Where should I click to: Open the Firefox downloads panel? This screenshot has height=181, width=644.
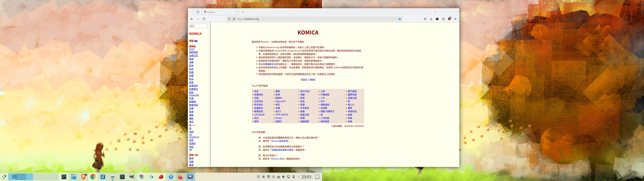click(x=431, y=19)
